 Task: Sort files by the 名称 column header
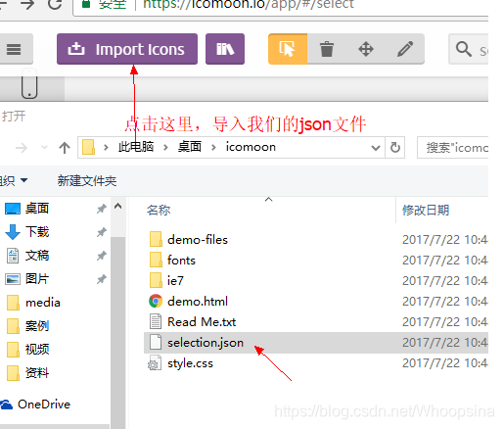[x=159, y=211]
